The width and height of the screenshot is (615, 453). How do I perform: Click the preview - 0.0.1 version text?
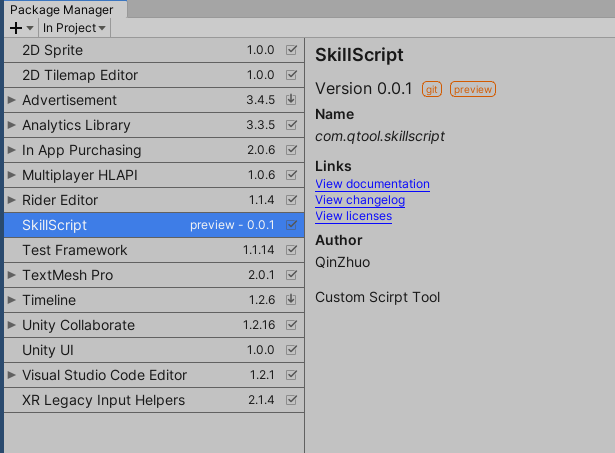pyautogui.click(x=232, y=225)
